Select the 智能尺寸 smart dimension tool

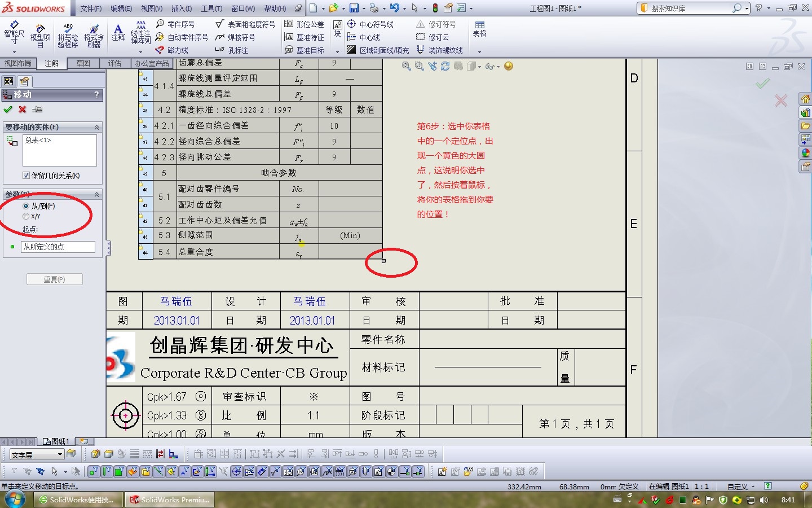[14, 33]
